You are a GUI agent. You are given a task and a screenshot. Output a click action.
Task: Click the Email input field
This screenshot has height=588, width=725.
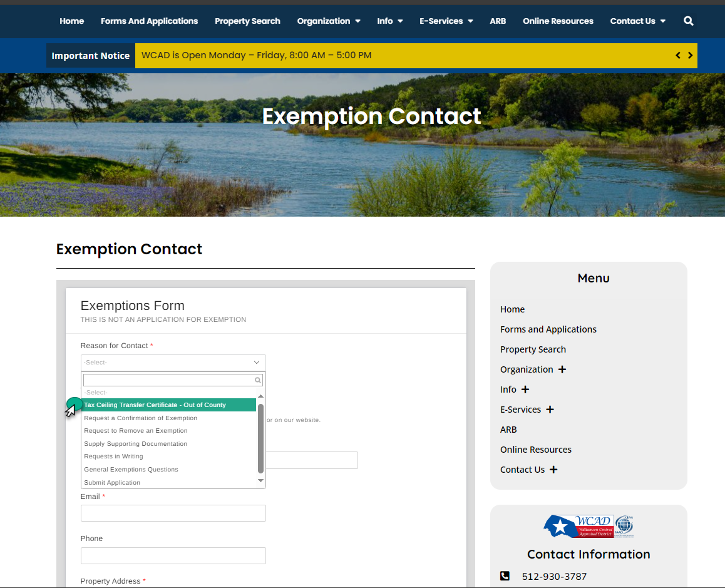tap(173, 513)
